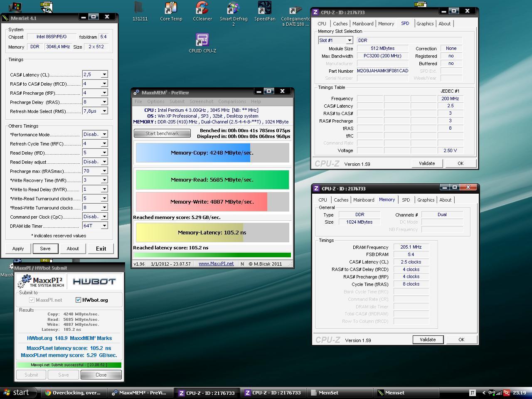
Task: Click the Start benchmark button
Action: click(162, 133)
